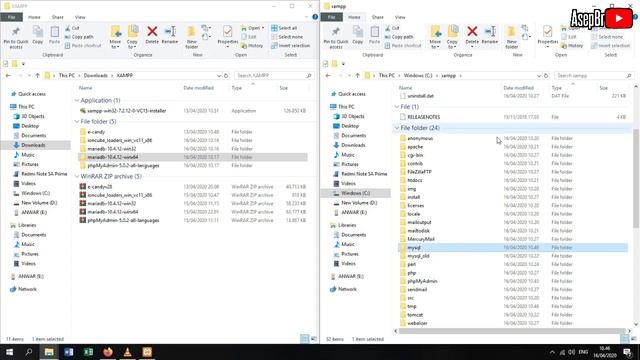Click New folder icon in left XAMPP window
640x360 pixels.
coord(191,37)
